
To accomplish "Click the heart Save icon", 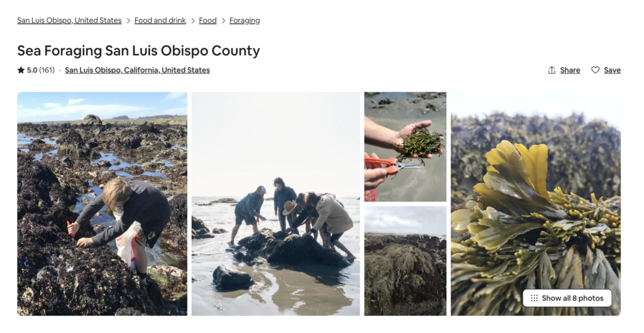I will [595, 70].
